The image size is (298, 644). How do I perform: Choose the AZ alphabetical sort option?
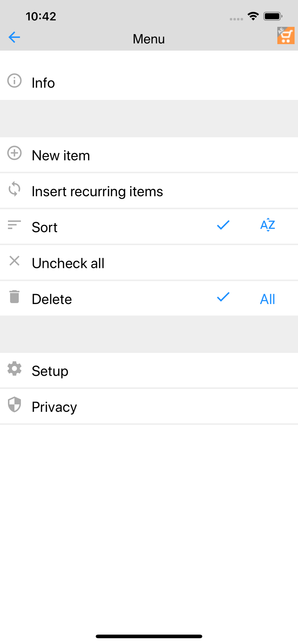coord(268,225)
